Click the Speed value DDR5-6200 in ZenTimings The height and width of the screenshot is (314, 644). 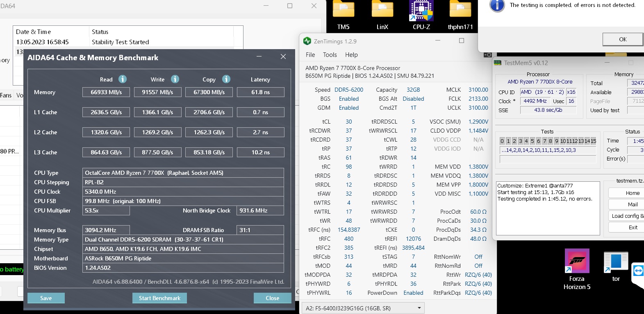click(x=349, y=90)
